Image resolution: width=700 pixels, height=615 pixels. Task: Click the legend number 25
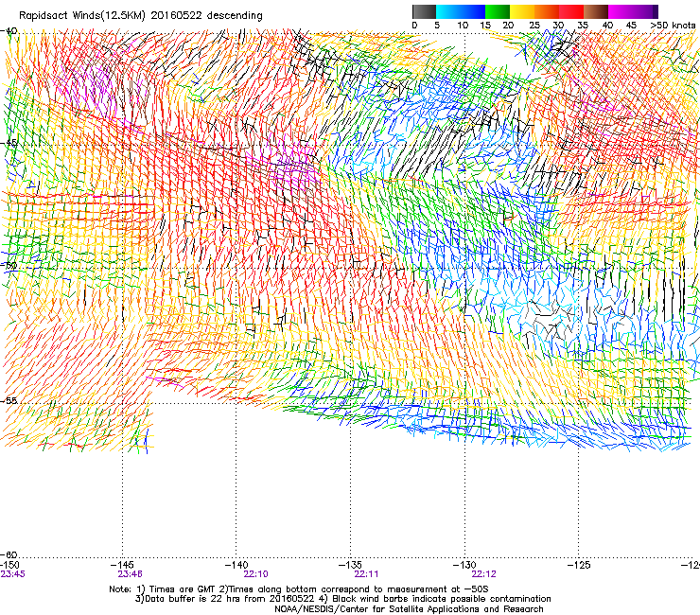pyautogui.click(x=534, y=26)
